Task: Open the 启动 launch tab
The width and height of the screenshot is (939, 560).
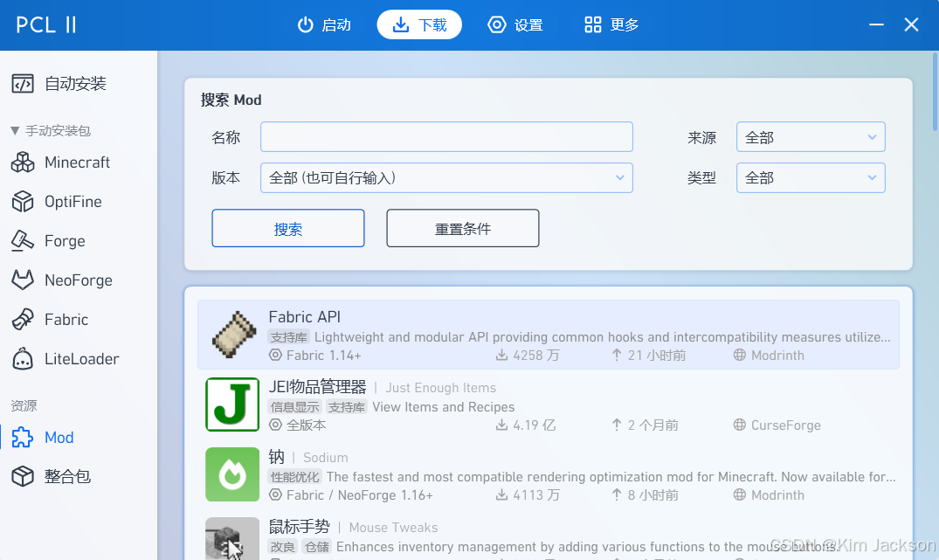Action: pyautogui.click(x=324, y=24)
